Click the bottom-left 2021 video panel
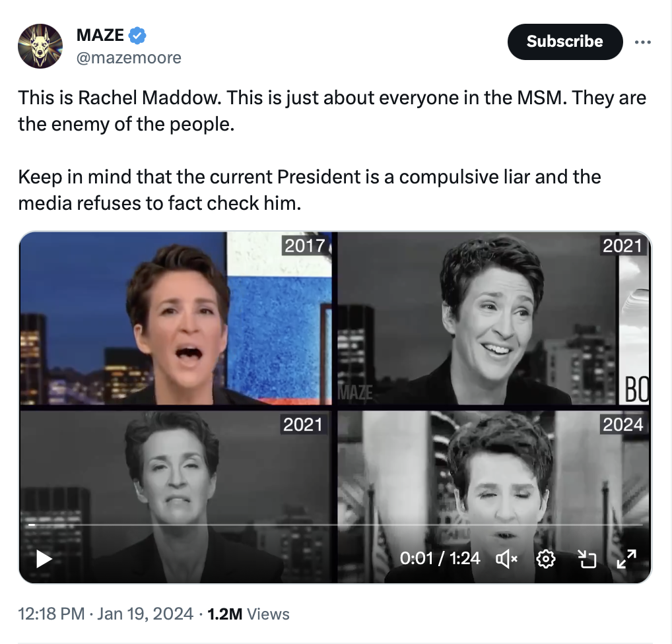 coord(176,496)
